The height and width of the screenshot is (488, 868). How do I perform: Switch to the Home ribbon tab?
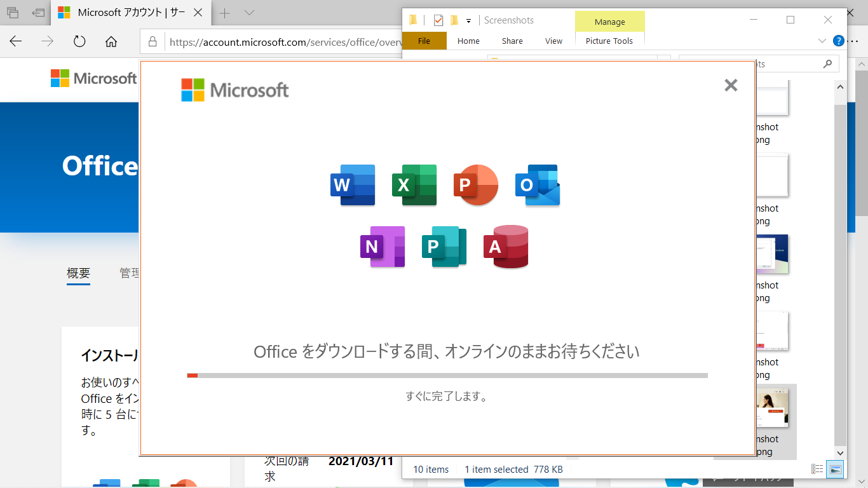468,41
